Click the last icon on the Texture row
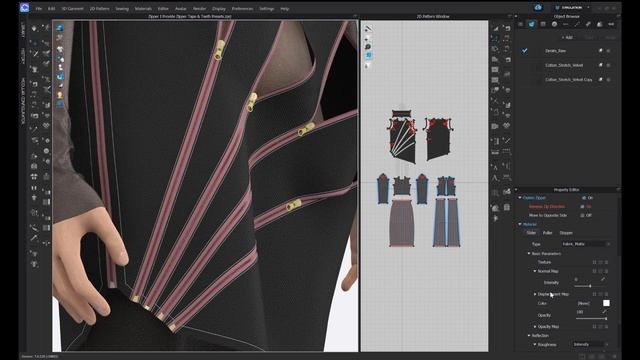Viewport: 640px width, 360px height. 607,262
